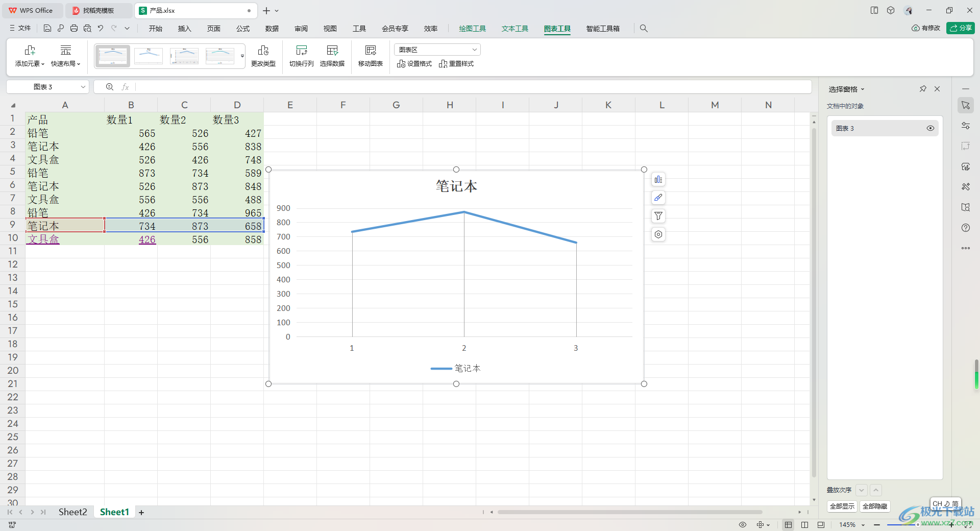980x531 pixels.
Task: Open selection pane title dropdown
Action: click(x=863, y=89)
